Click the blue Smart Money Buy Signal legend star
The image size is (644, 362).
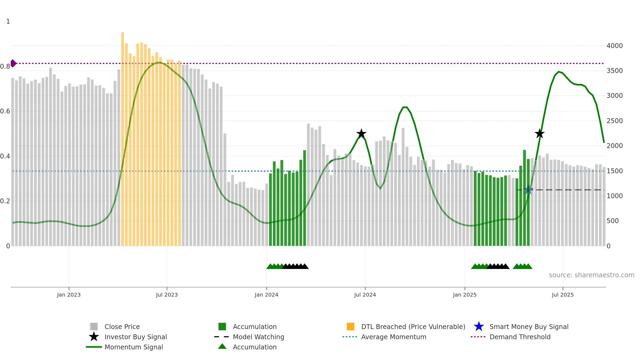pos(479,326)
